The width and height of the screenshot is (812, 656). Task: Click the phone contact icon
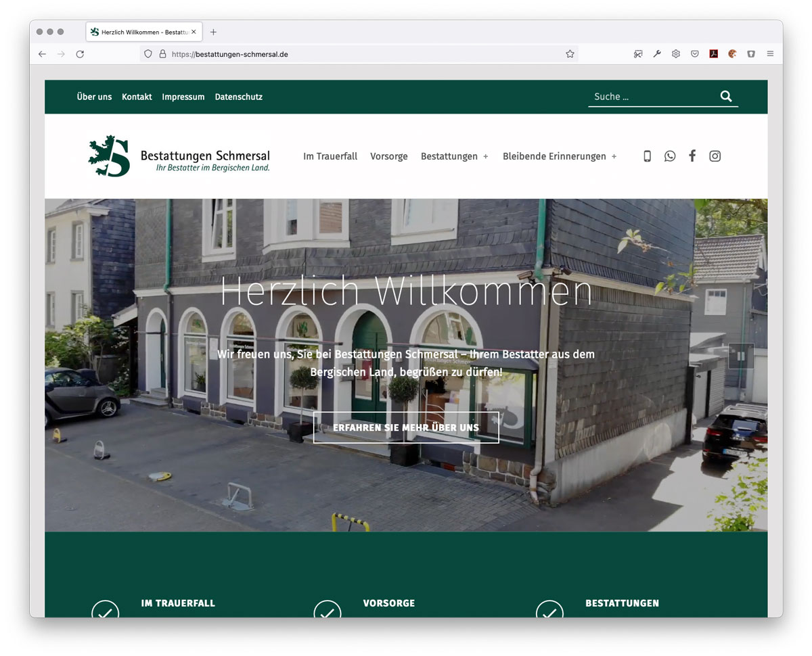click(x=647, y=156)
